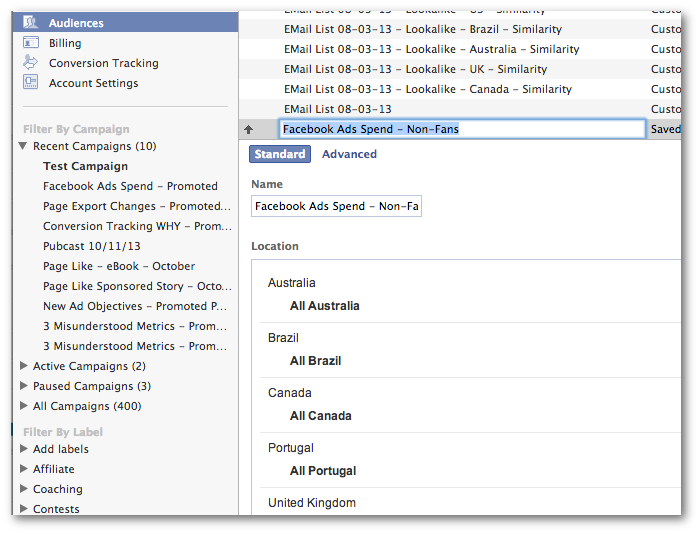Click the All Brazil location entry
Image resolution: width=700 pixels, height=534 pixels.
[315, 361]
